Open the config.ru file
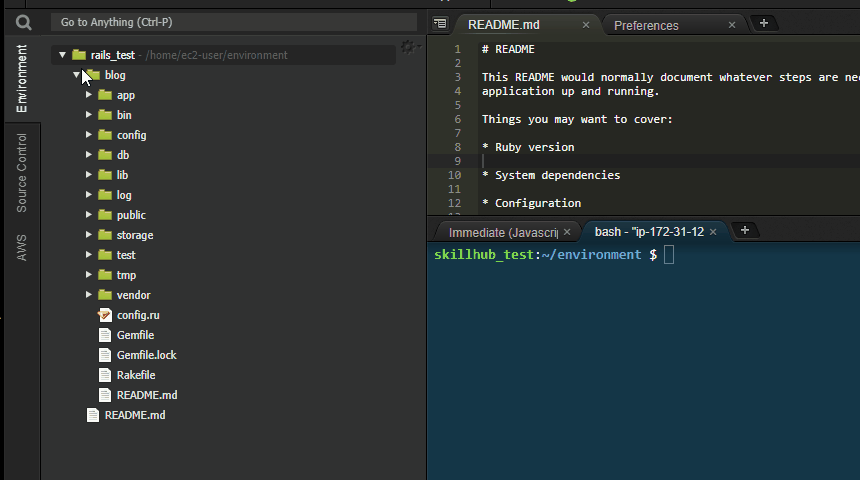Image resolution: width=860 pixels, height=480 pixels. [138, 315]
